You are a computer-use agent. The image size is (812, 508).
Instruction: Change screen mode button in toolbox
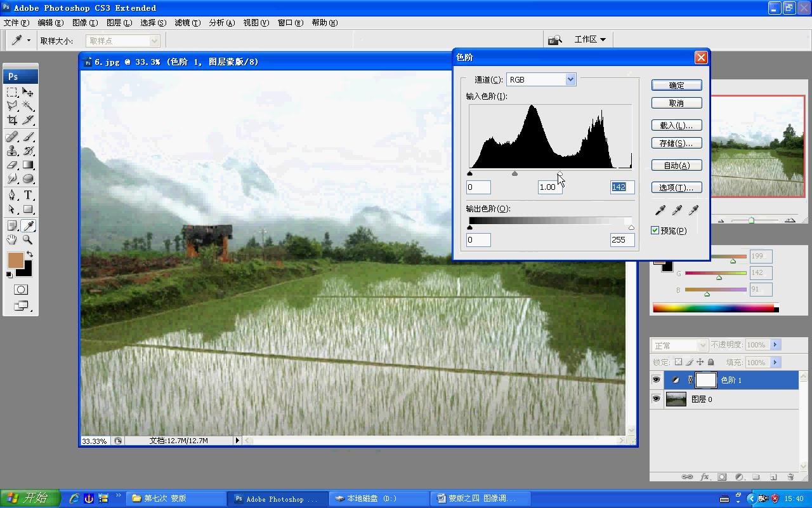click(x=20, y=305)
